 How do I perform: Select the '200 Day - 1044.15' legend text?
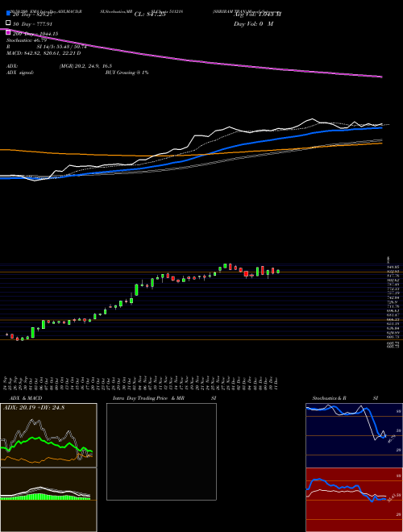point(35,34)
